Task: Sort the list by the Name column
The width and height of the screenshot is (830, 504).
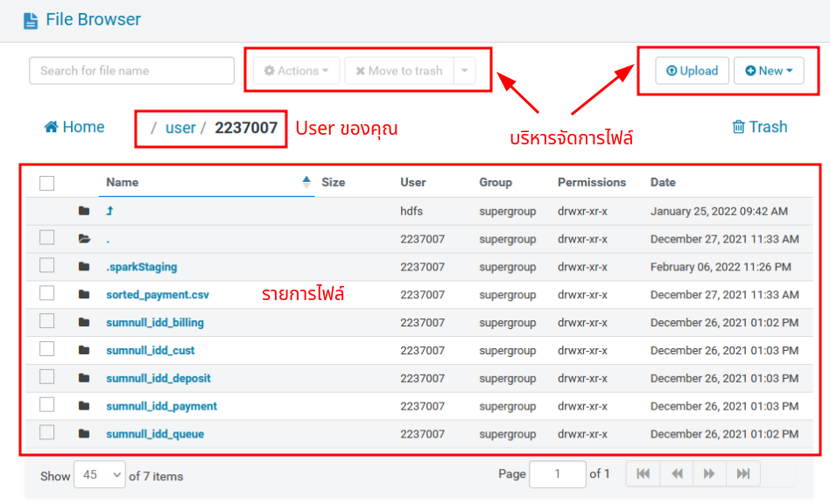Action: [x=123, y=182]
